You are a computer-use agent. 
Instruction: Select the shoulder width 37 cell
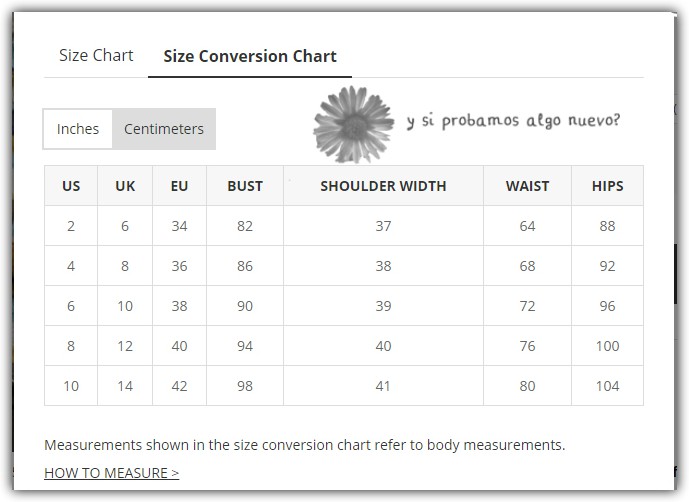[x=383, y=226]
